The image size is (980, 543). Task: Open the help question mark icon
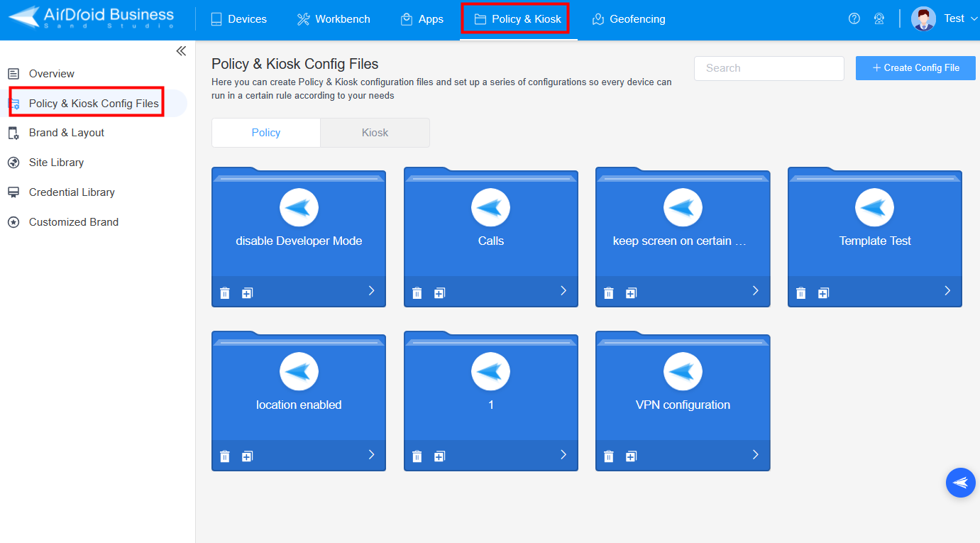tap(854, 19)
